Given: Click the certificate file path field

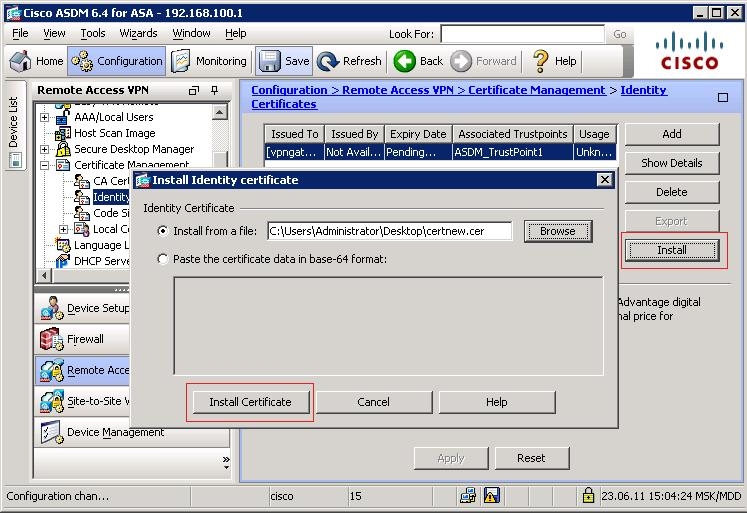Looking at the screenshot, I should click(x=390, y=231).
